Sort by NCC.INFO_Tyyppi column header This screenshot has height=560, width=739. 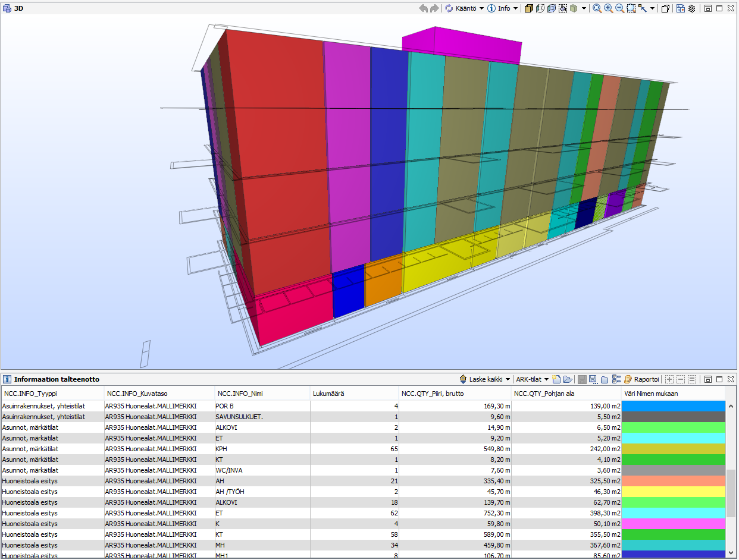tap(52, 393)
